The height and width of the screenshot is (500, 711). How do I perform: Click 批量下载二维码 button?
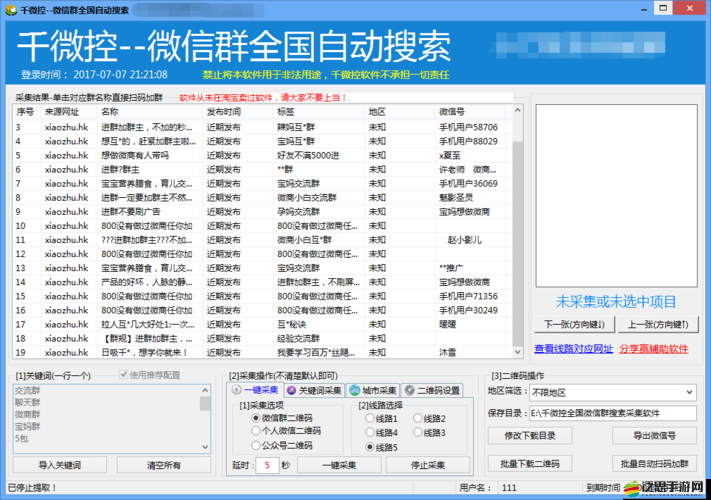(530, 464)
